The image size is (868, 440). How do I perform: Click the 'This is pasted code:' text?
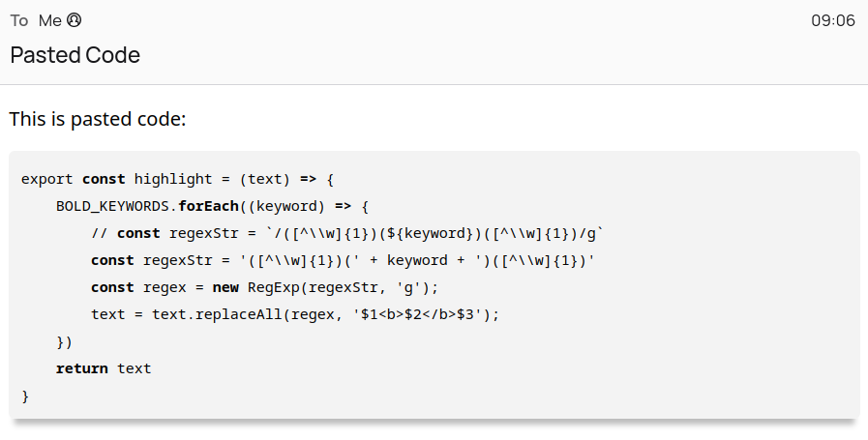98,119
